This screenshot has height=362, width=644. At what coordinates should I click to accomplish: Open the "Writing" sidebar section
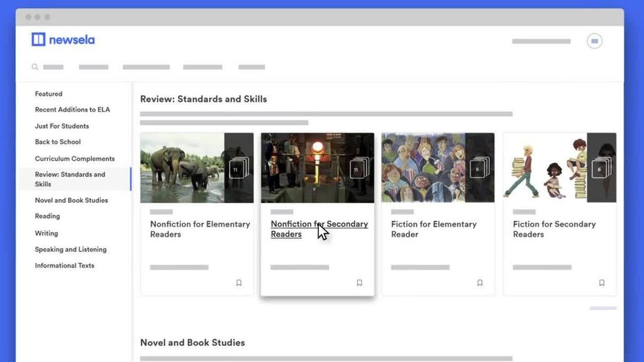click(x=46, y=233)
